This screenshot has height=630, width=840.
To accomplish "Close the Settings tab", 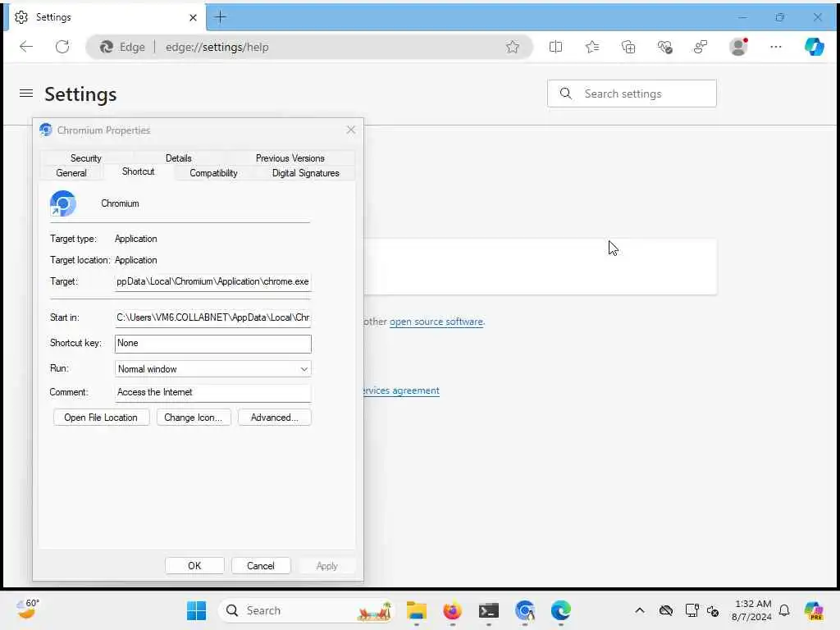I will pos(193,18).
